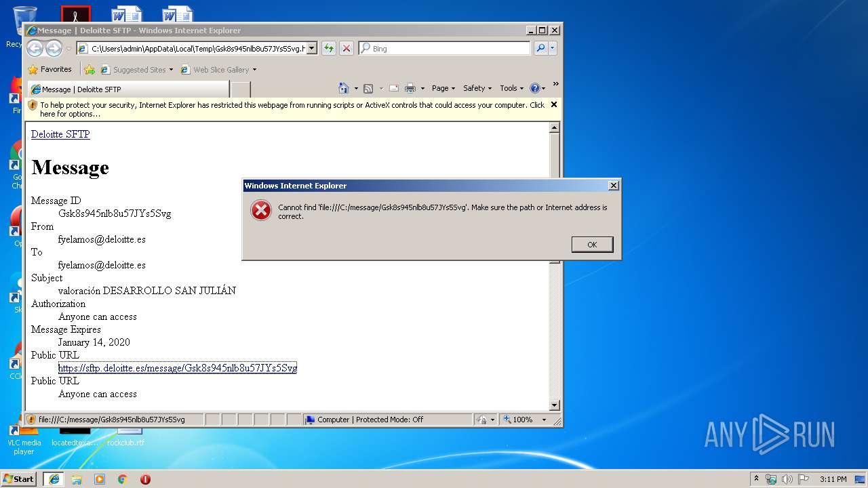The image size is (868, 488).
Task: Open Action Center flag tray icon
Action: point(803,479)
